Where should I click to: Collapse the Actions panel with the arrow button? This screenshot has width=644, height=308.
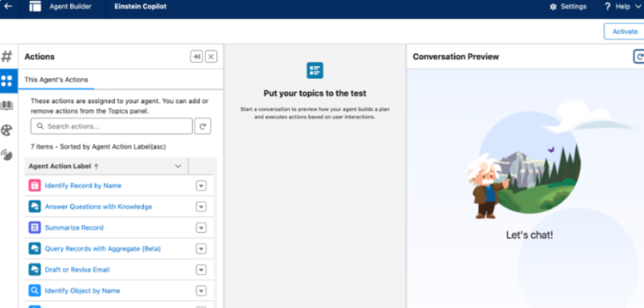pyautogui.click(x=196, y=57)
